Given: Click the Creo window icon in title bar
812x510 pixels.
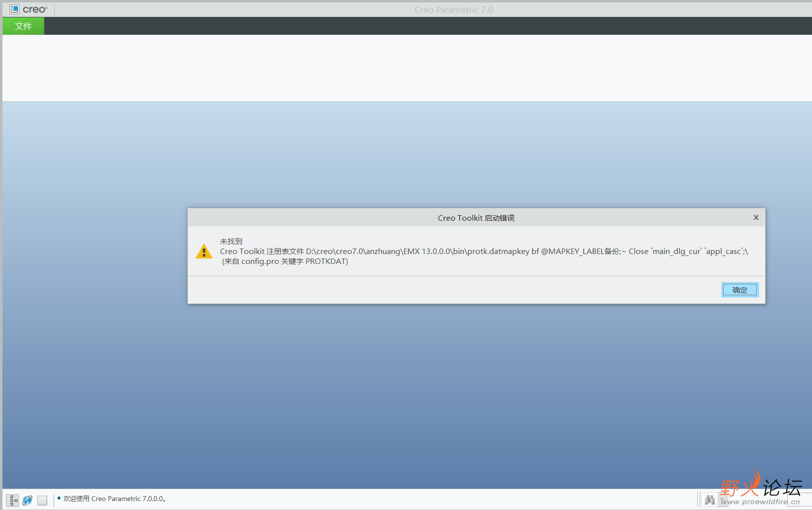Looking at the screenshot, I should (14, 9).
